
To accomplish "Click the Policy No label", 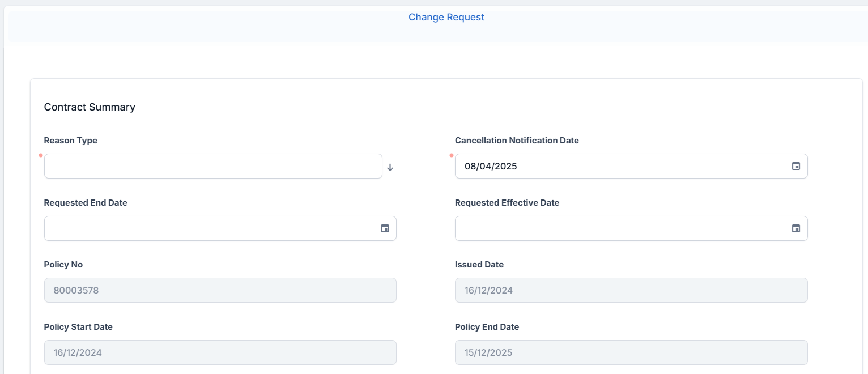I will pos(63,265).
